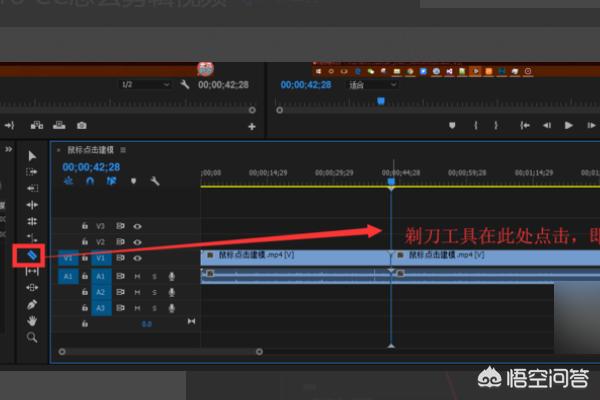
Task: Hide the V1 track output with eye
Action: 137,258
